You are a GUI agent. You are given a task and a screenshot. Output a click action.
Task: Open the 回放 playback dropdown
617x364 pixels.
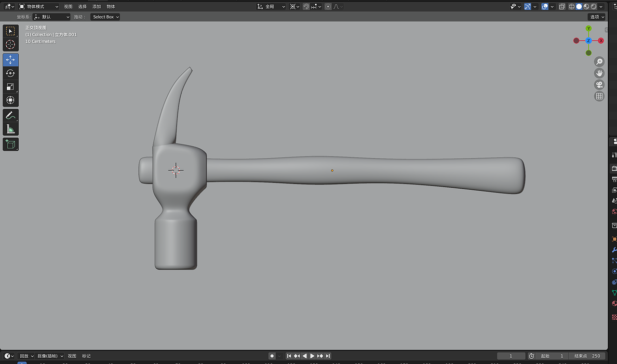(x=26, y=356)
